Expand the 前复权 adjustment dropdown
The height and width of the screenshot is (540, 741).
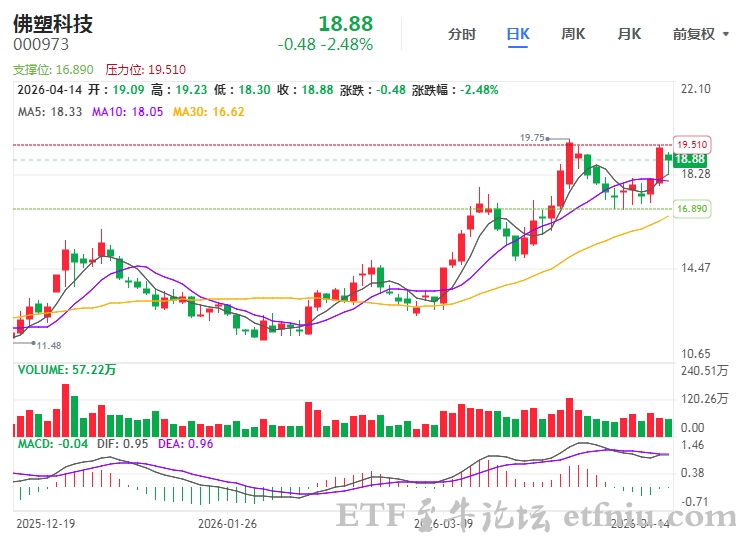point(699,34)
